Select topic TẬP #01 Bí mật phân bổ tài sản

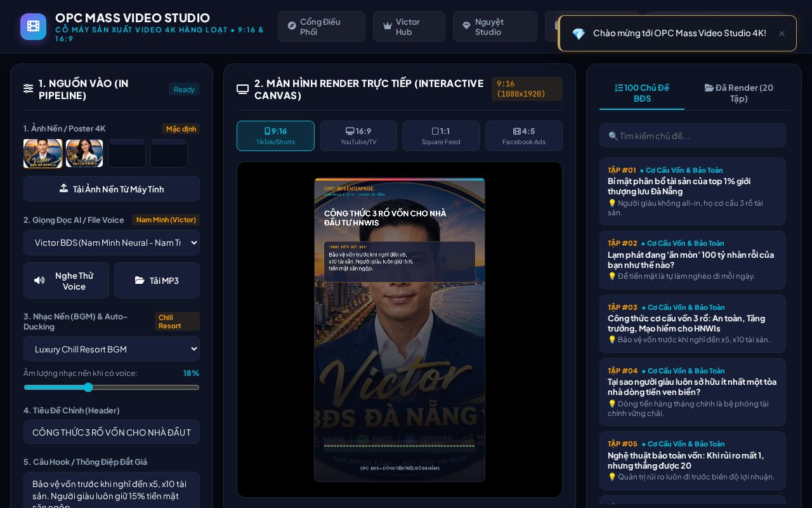point(693,192)
